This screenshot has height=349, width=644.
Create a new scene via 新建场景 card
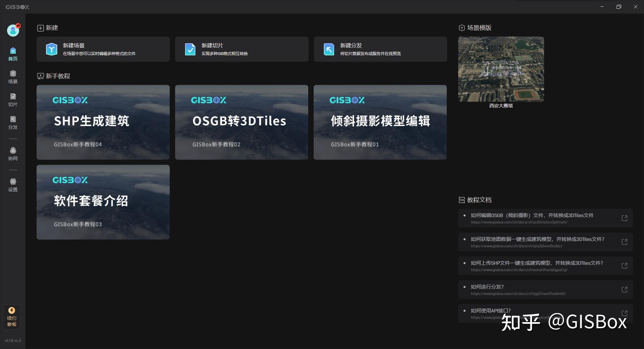tap(103, 49)
